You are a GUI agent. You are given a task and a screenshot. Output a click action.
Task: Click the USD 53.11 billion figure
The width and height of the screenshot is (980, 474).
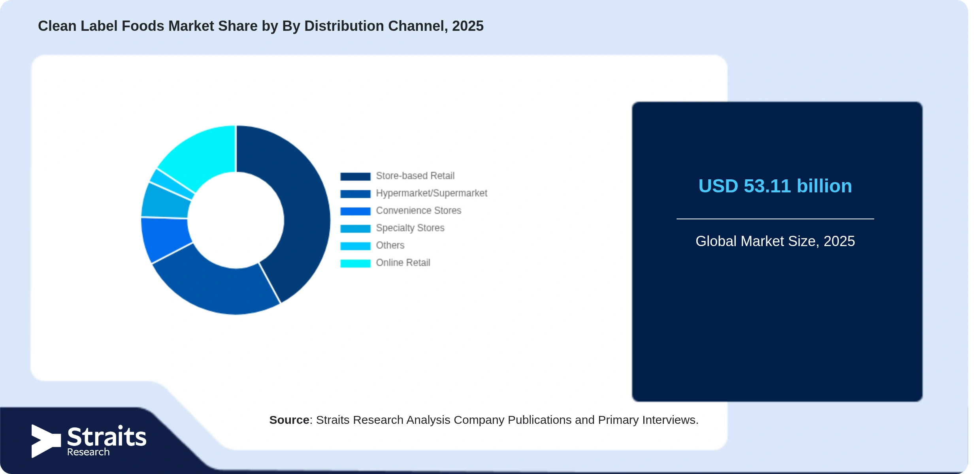(x=775, y=186)
